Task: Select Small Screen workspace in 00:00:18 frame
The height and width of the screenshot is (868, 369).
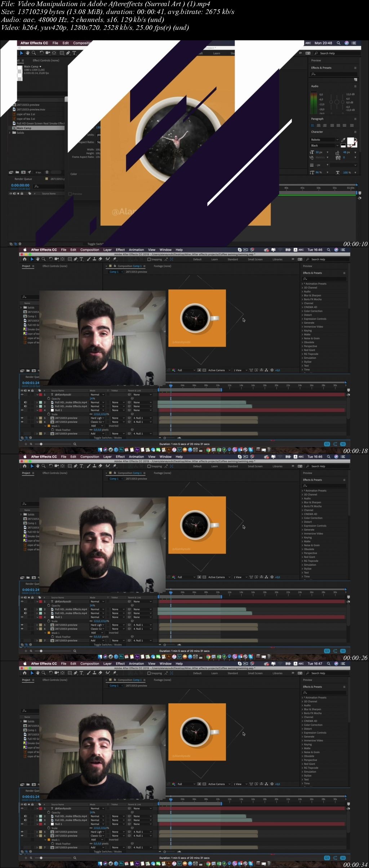Action: (255, 259)
